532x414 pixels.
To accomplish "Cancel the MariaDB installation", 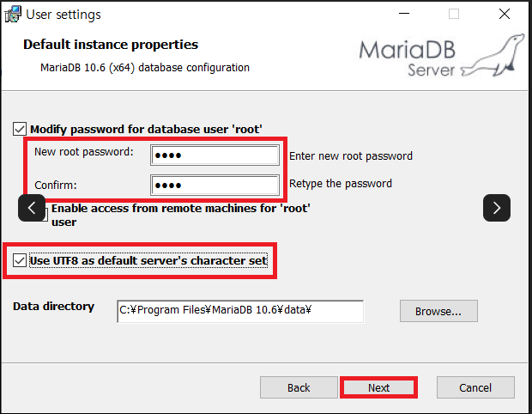I will [x=475, y=387].
